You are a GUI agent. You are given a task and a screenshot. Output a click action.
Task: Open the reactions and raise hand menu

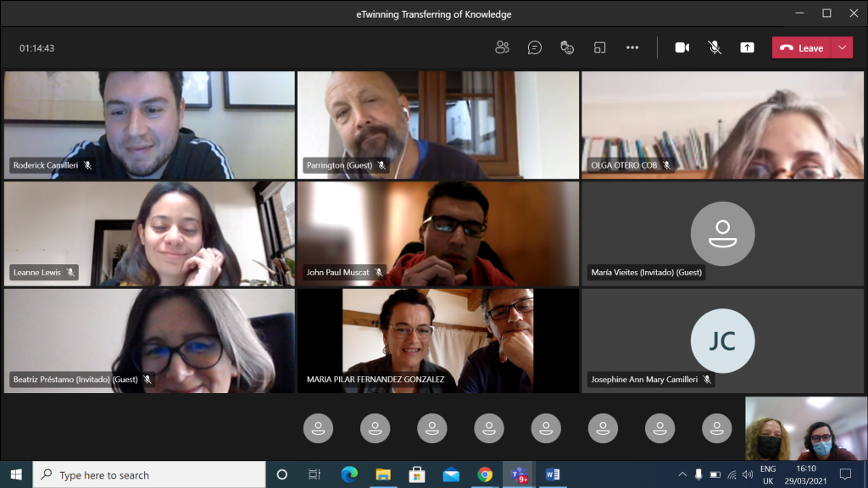click(x=567, y=47)
